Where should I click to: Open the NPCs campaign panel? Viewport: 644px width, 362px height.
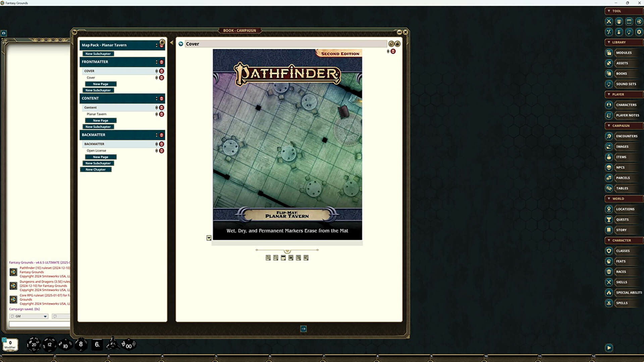tap(621, 167)
